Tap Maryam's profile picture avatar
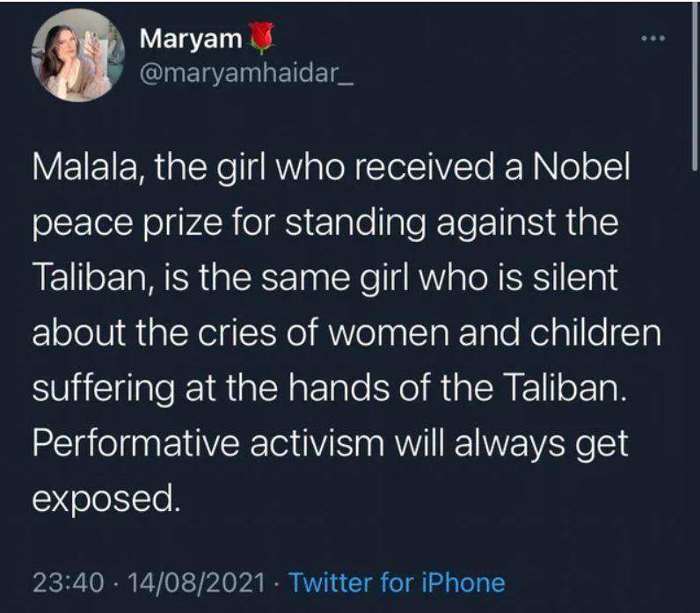This screenshot has height=613, width=700. [78, 55]
